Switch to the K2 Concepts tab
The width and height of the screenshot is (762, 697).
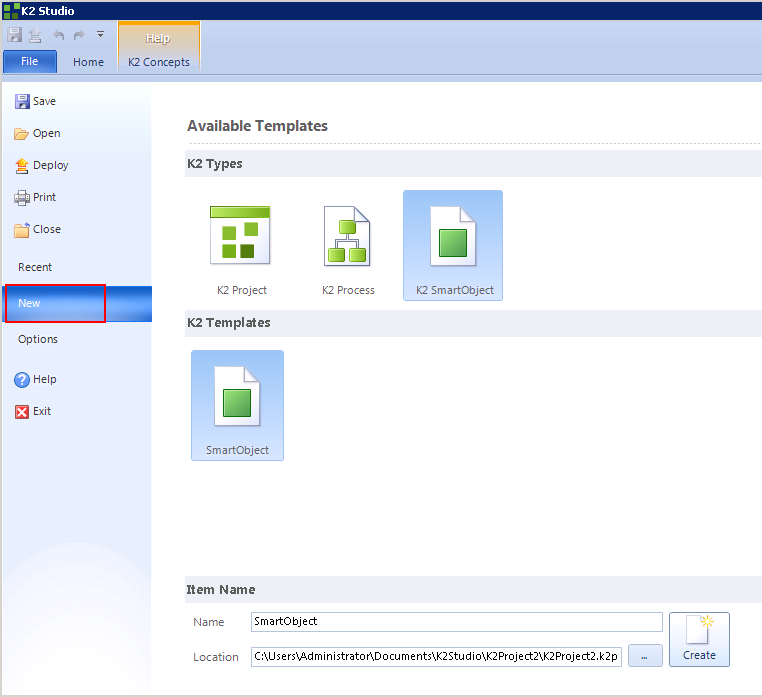159,62
